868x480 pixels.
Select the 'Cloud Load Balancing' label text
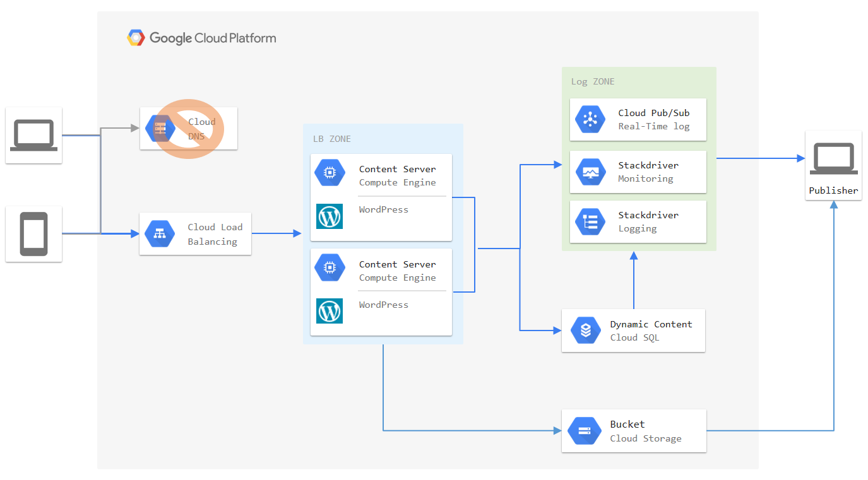click(215, 234)
